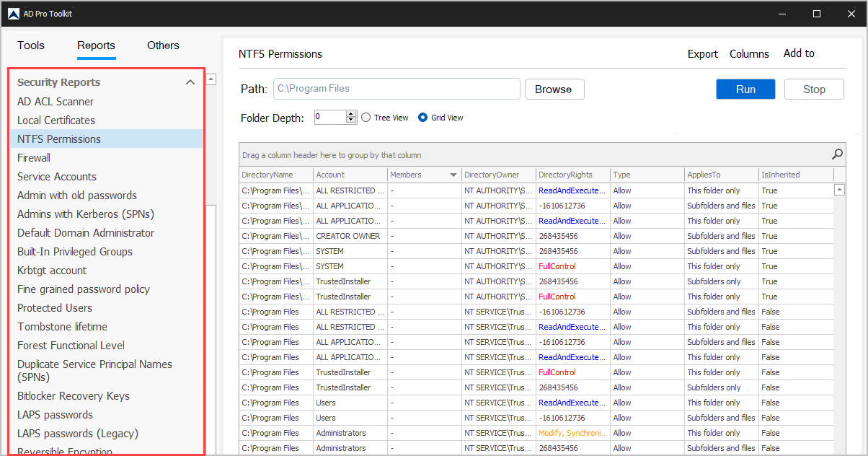Increase Folder Depth using the up arrow
Image resolution: width=868 pixels, height=456 pixels.
(x=351, y=113)
